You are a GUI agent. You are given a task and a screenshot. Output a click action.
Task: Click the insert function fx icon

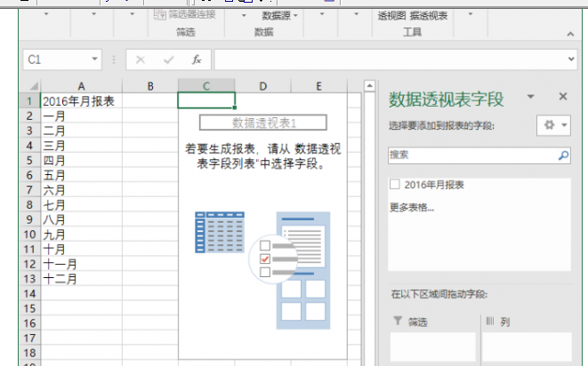click(x=197, y=60)
